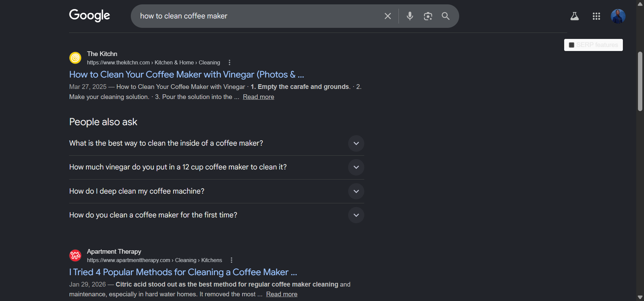
Task: Click the Apartment Therapy site favicon
Action: click(75, 255)
